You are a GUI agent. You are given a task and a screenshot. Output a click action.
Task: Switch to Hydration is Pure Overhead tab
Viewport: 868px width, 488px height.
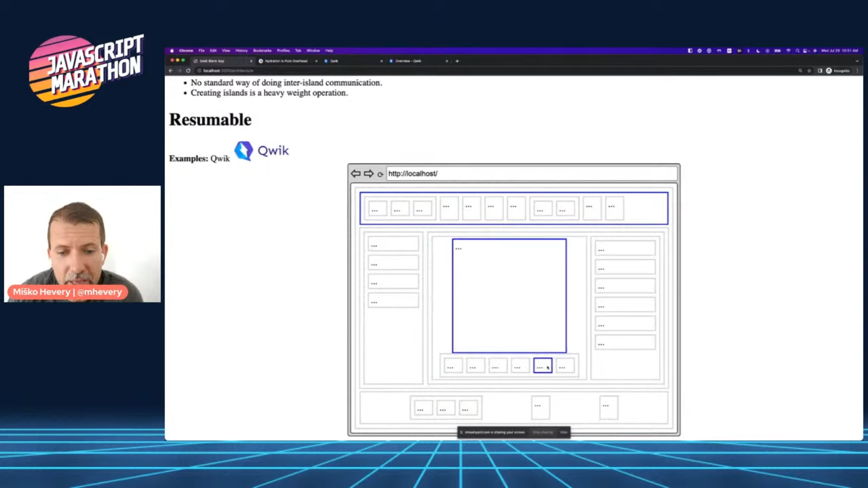[x=286, y=61]
